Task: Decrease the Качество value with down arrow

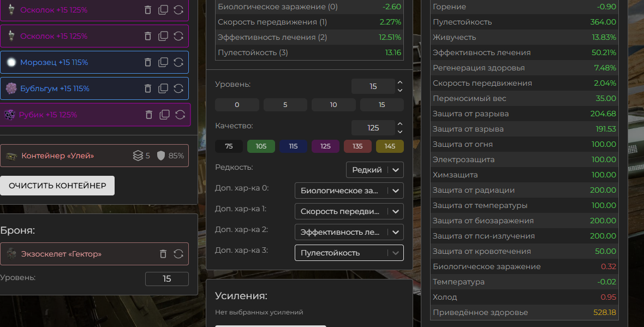Action: 400,132
